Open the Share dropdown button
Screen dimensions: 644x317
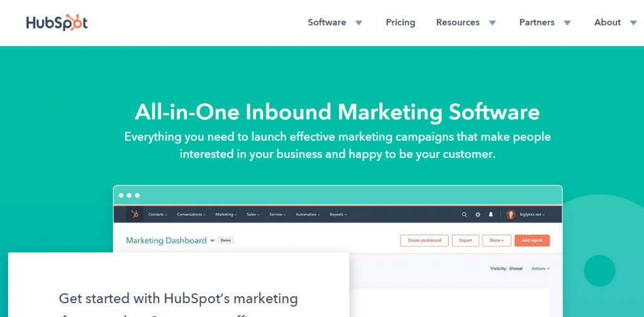[496, 240]
